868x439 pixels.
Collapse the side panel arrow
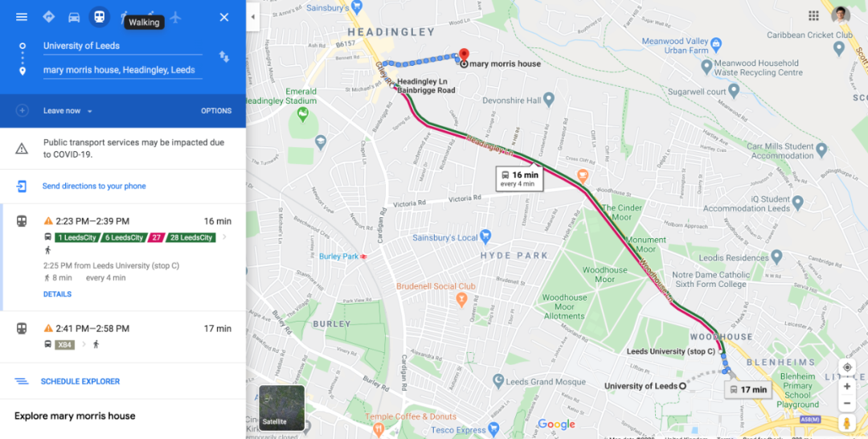pyautogui.click(x=253, y=17)
